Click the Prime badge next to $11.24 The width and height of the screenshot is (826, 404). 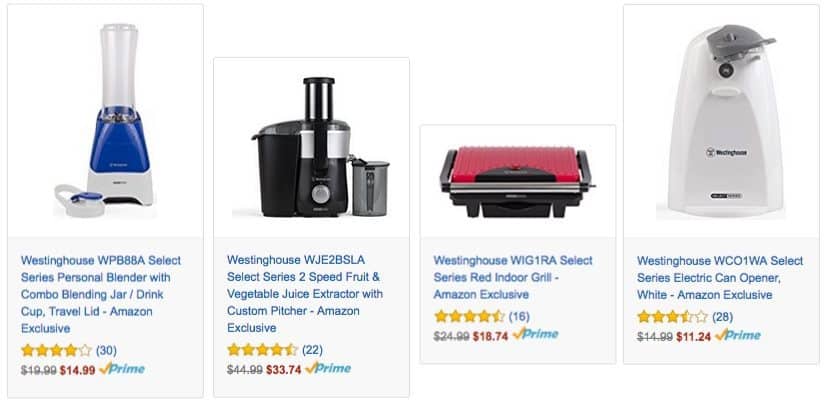point(738,336)
